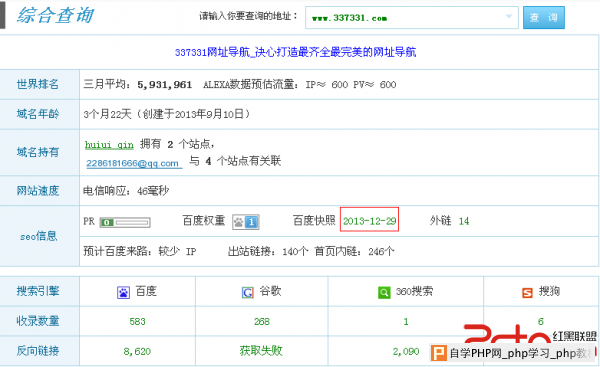
Task: Open the address dropdown arrow
Action: (x=509, y=16)
